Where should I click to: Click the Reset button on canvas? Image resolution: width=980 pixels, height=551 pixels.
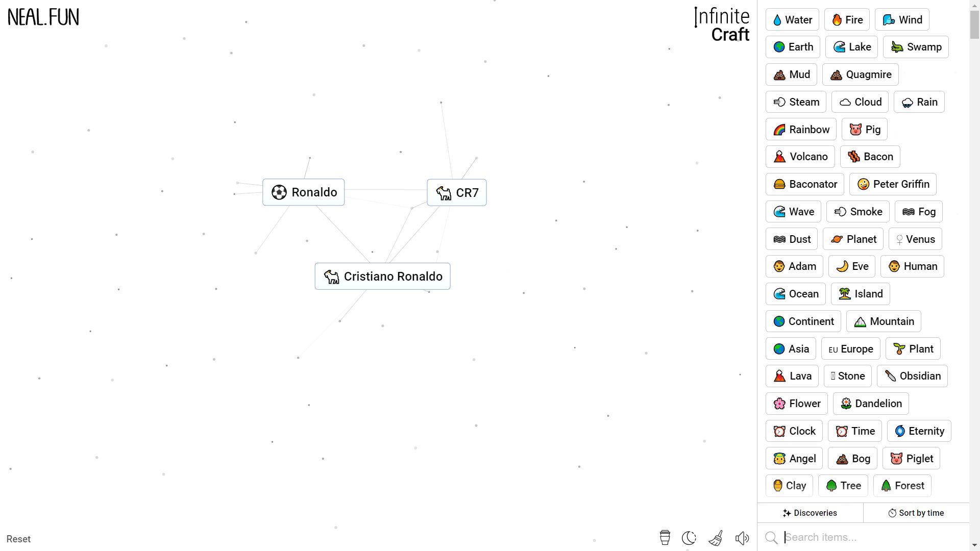tap(19, 539)
